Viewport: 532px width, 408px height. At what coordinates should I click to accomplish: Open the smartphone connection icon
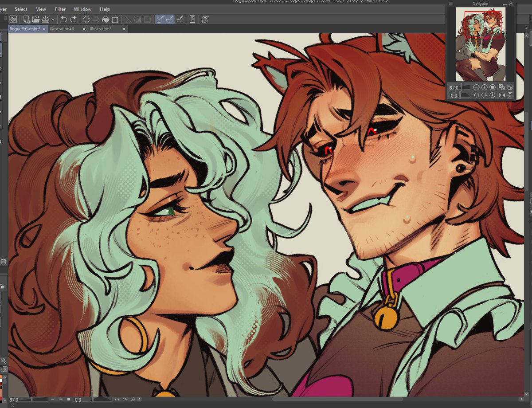pyautogui.click(x=192, y=20)
